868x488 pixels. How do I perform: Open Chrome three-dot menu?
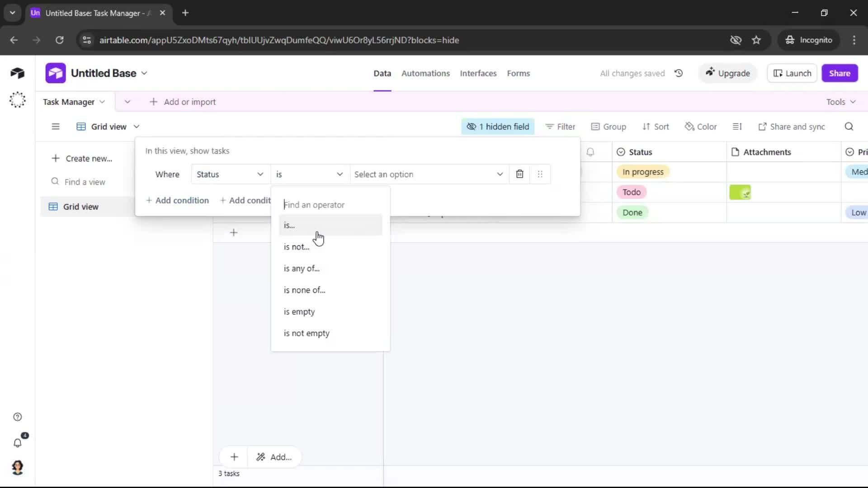[854, 40]
